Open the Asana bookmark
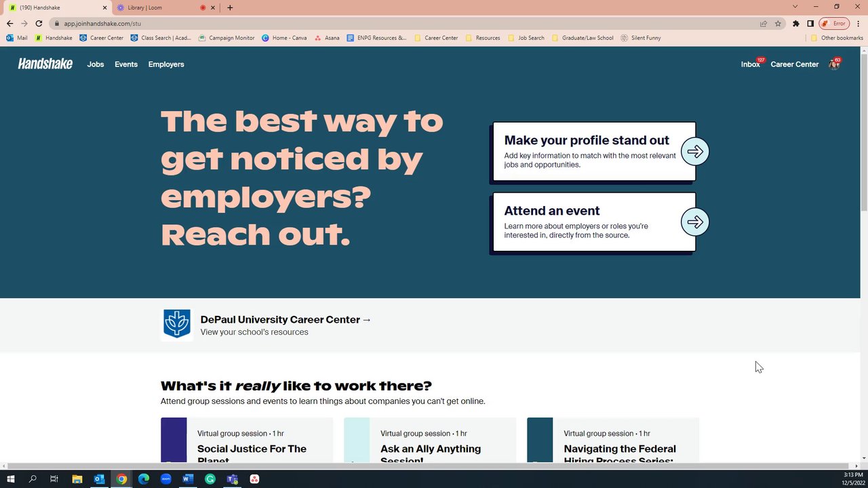Viewport: 868px width, 488px height. [x=327, y=38]
